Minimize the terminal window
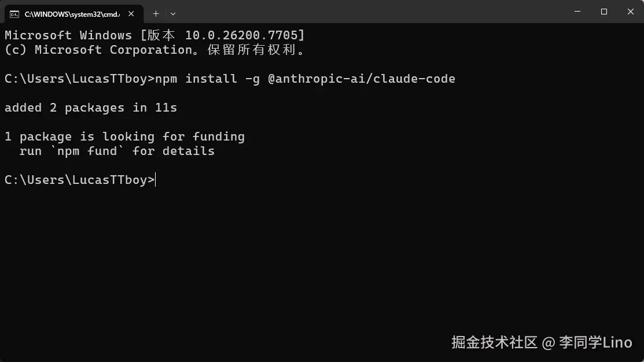The width and height of the screenshot is (644, 362). click(x=577, y=12)
